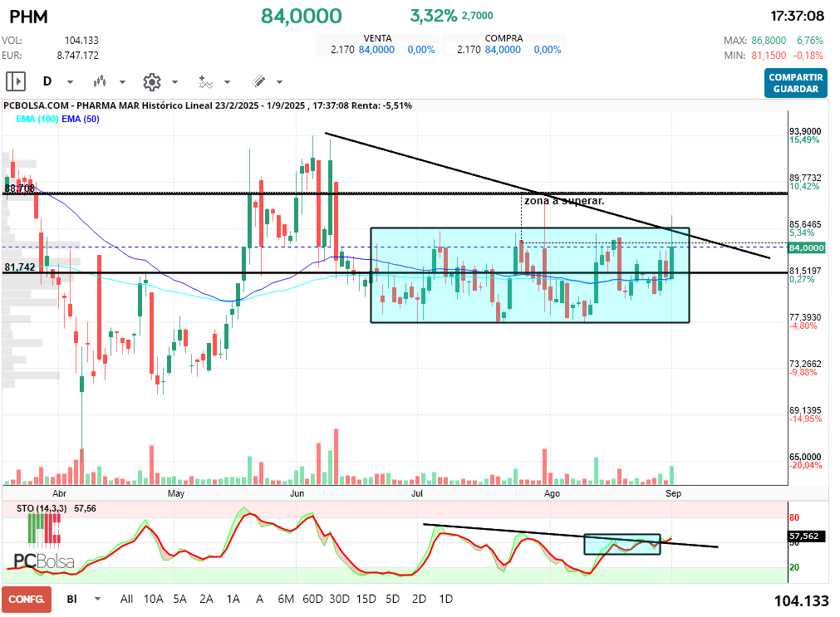Click the bottom-right volume figure 104.133
840x617 pixels.
(x=802, y=601)
